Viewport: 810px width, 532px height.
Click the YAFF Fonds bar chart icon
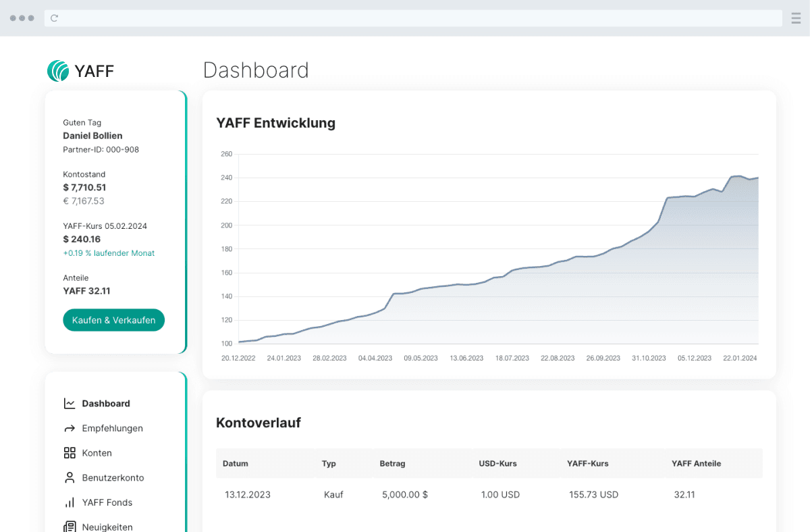click(x=70, y=503)
